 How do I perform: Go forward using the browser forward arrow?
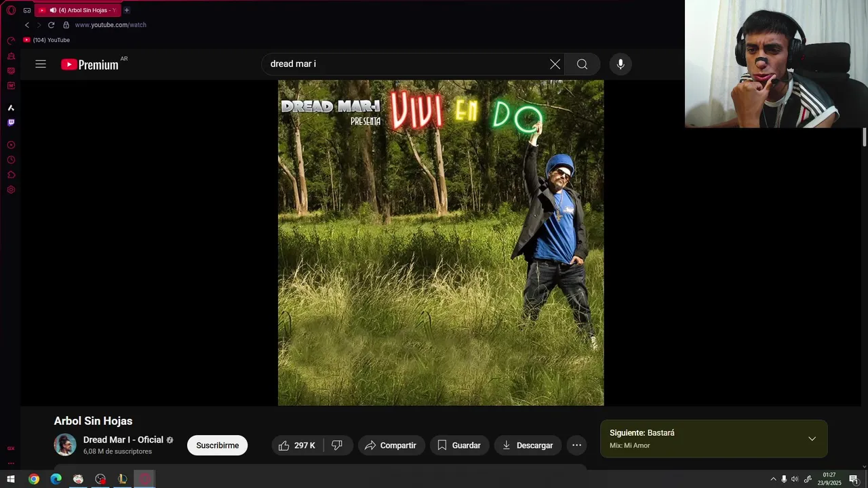tap(39, 25)
